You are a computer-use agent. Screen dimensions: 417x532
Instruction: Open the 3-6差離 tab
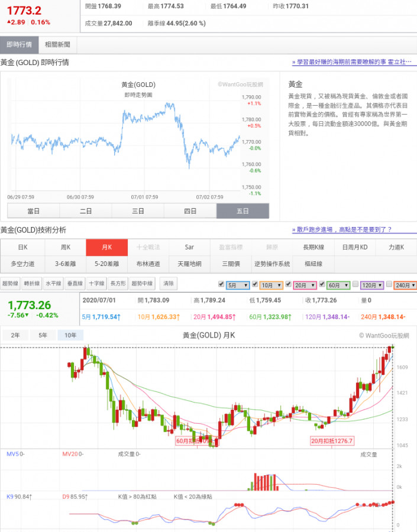tap(65, 264)
